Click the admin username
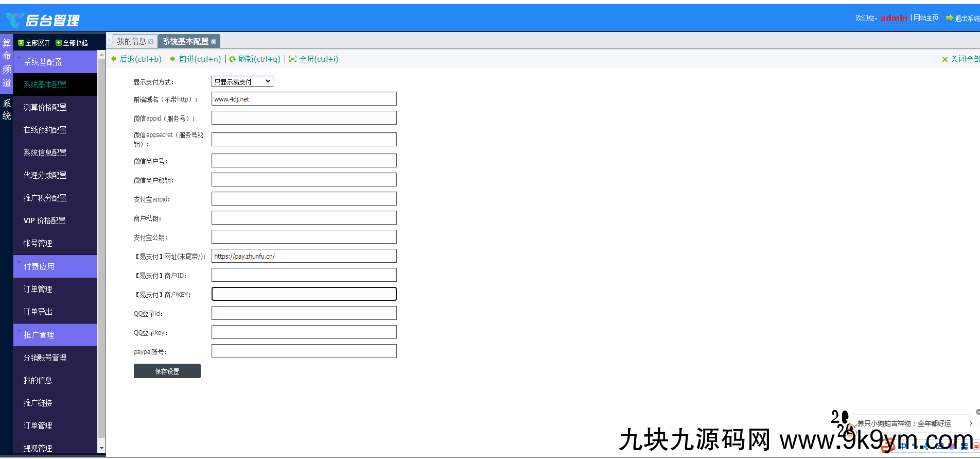The height and width of the screenshot is (459, 980). pos(894,18)
